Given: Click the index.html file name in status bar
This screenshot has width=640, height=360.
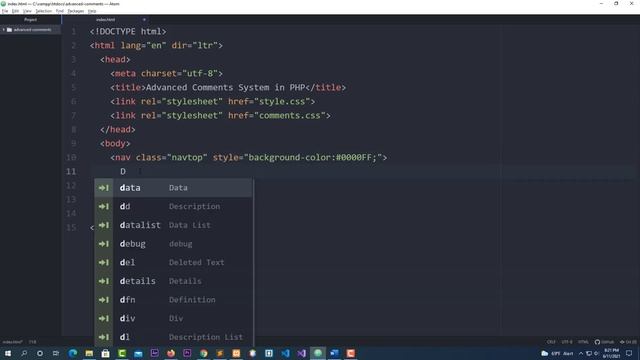Looking at the screenshot, I should [x=12, y=342].
